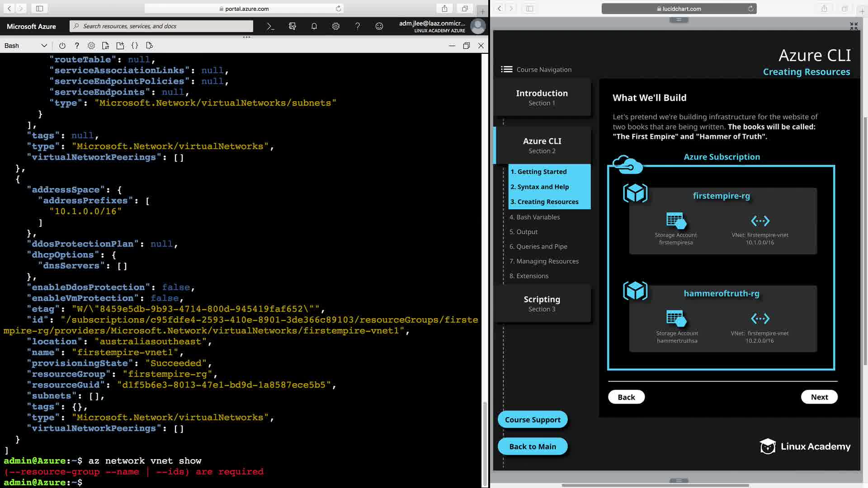This screenshot has height=488, width=868.
Task: Open the editor curly braces icon
Action: coord(135,46)
